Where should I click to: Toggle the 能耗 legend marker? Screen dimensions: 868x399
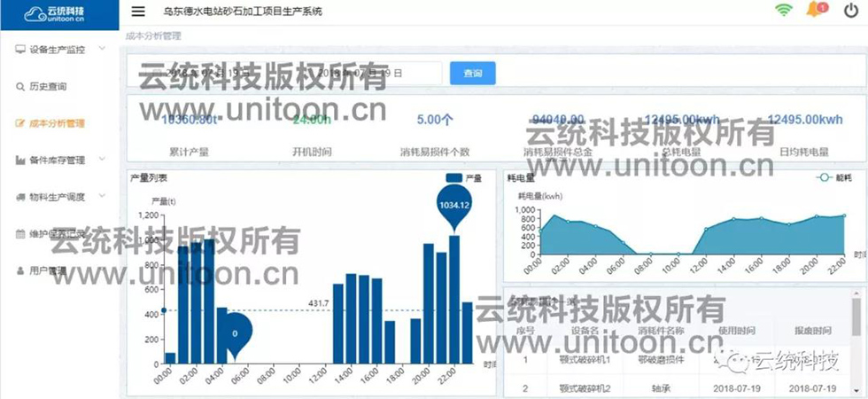click(x=825, y=177)
